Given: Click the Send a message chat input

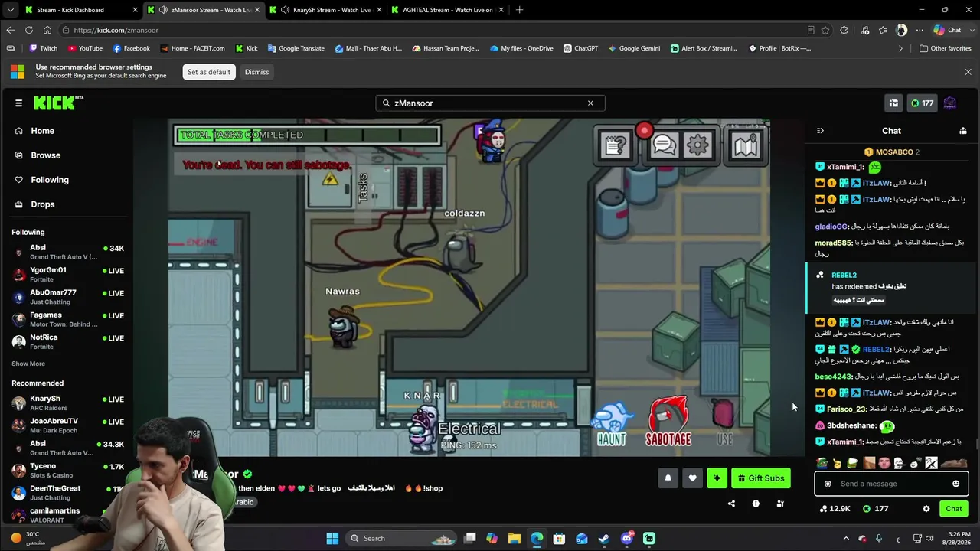Looking at the screenshot, I should point(892,484).
